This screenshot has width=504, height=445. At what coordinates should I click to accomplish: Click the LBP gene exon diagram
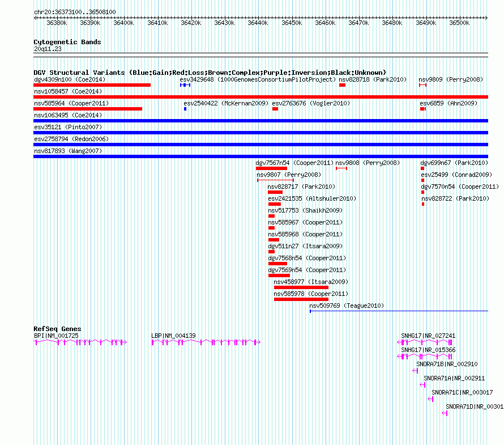[x=206, y=342]
